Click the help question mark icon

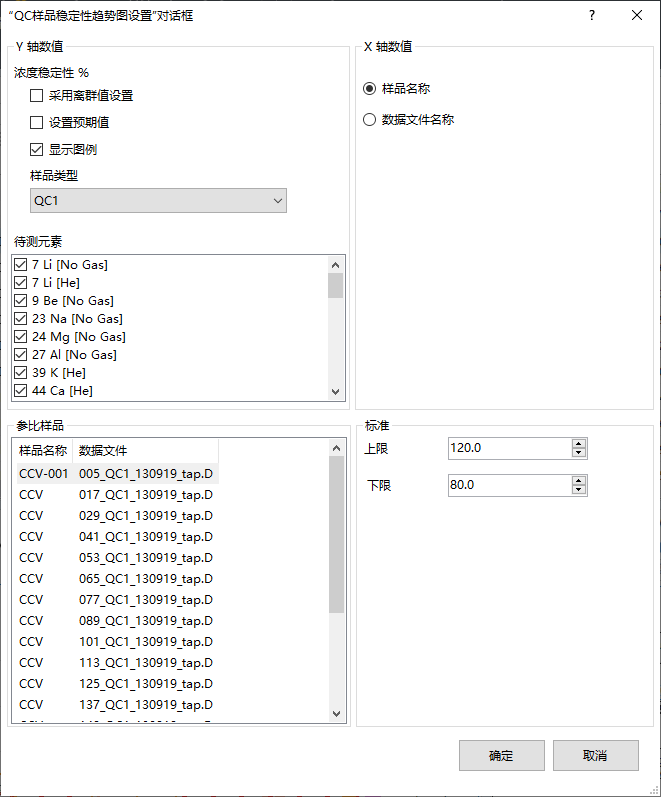[x=592, y=15]
